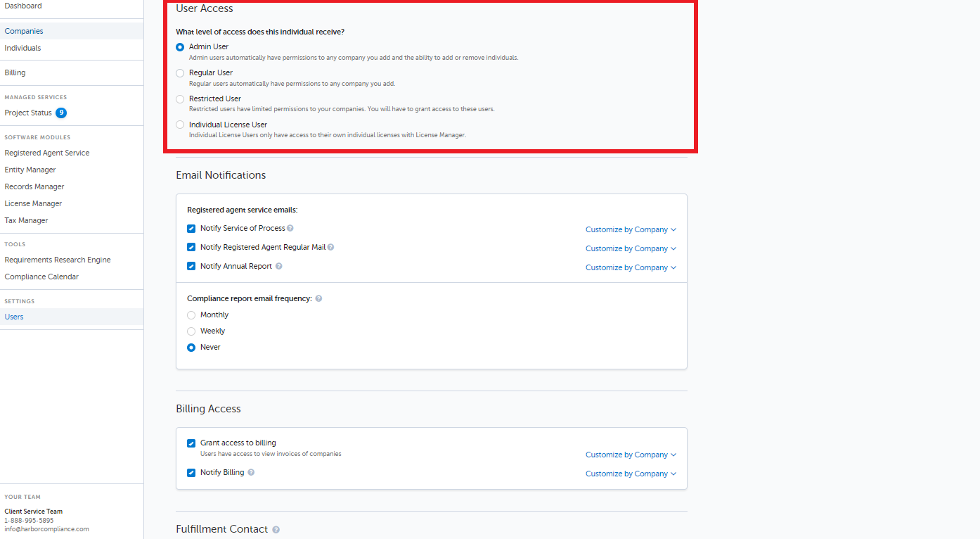Click the Client Service Team name

click(x=33, y=512)
